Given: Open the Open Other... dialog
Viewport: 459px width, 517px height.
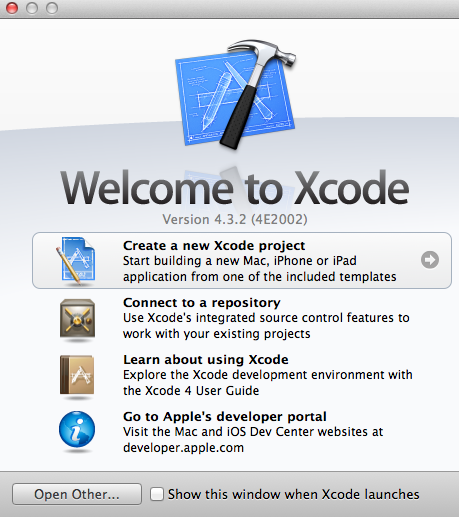Looking at the screenshot, I should (77, 494).
